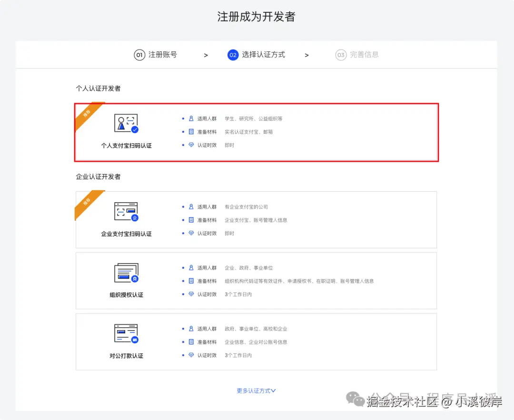Click the personal Alipay QR scan icon
Image resolution: width=514 pixels, height=420 pixels.
click(126, 124)
